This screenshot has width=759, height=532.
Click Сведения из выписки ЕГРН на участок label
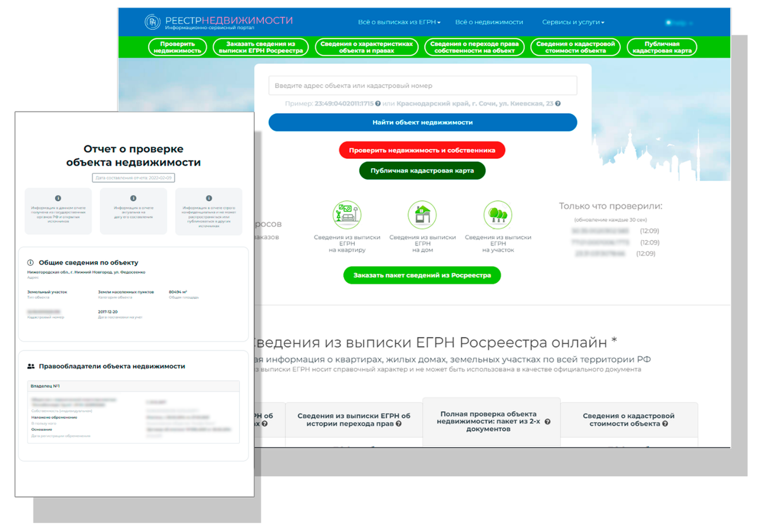498,244
